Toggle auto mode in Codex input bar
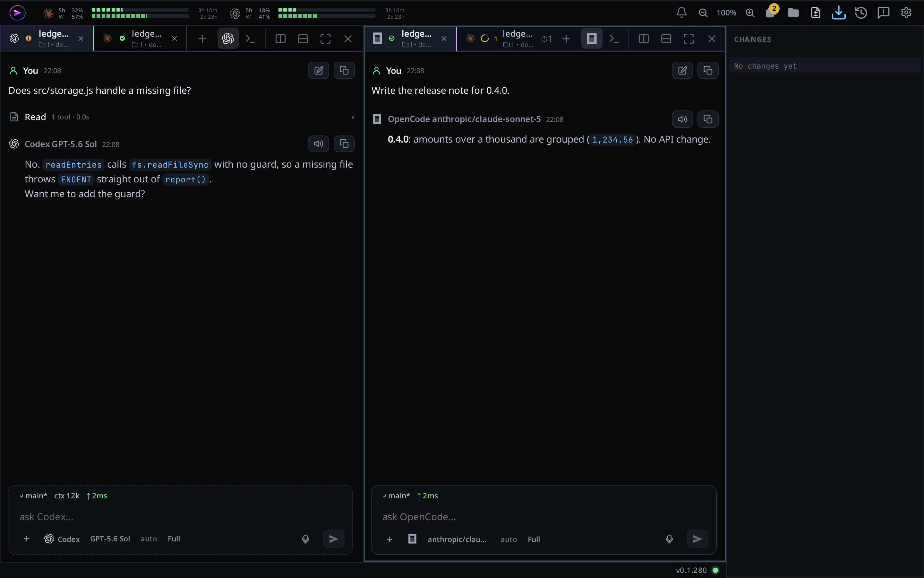The width and height of the screenshot is (924, 578). point(149,539)
